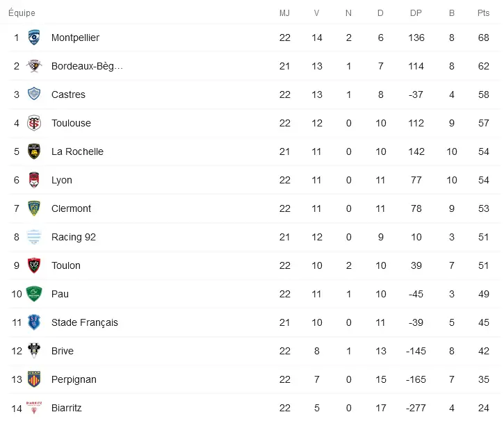Click the Bordeaux-Bègles team crest

33,66
